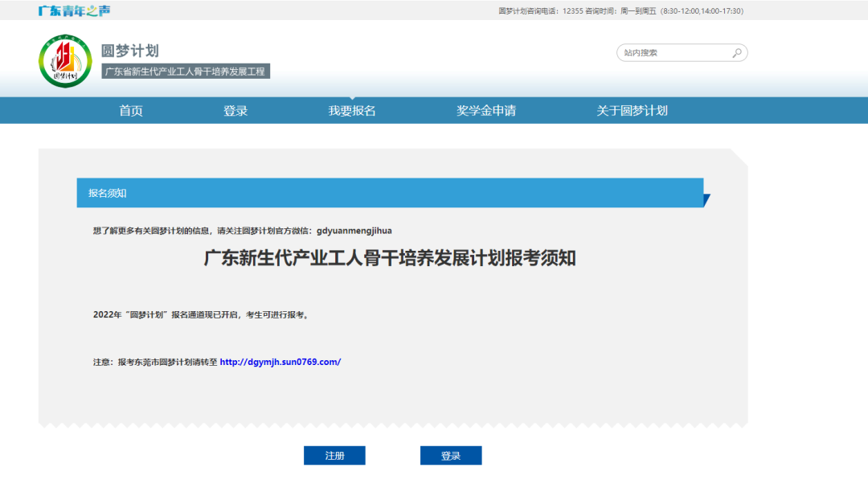Open 奖学金申请 from the navigation bar
The width and height of the screenshot is (868, 488).
point(486,111)
